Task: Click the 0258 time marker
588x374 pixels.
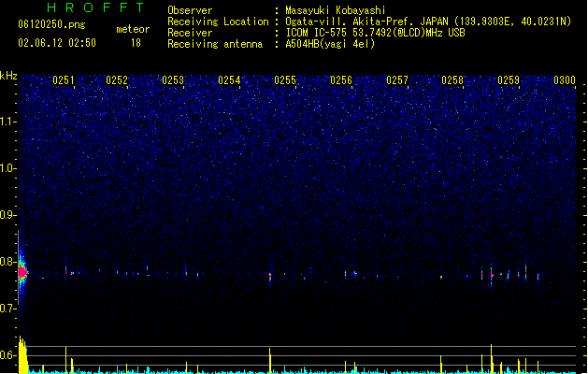Action: 452,80
